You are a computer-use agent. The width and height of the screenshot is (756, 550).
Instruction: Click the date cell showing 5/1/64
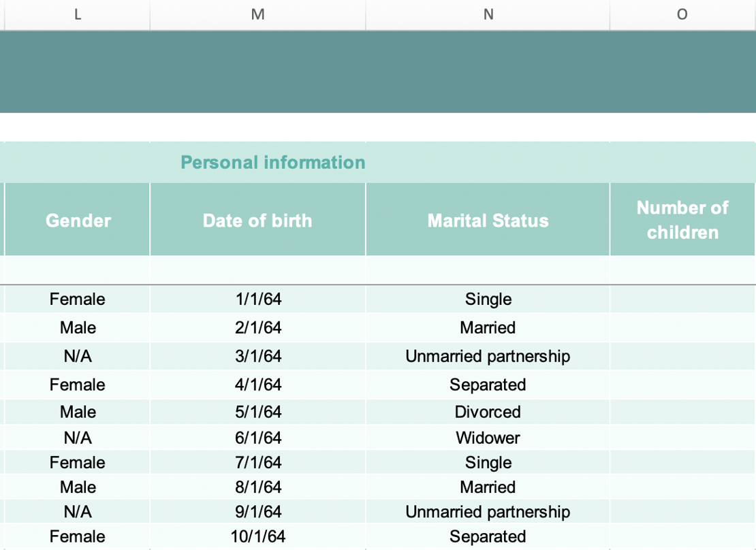click(x=257, y=412)
